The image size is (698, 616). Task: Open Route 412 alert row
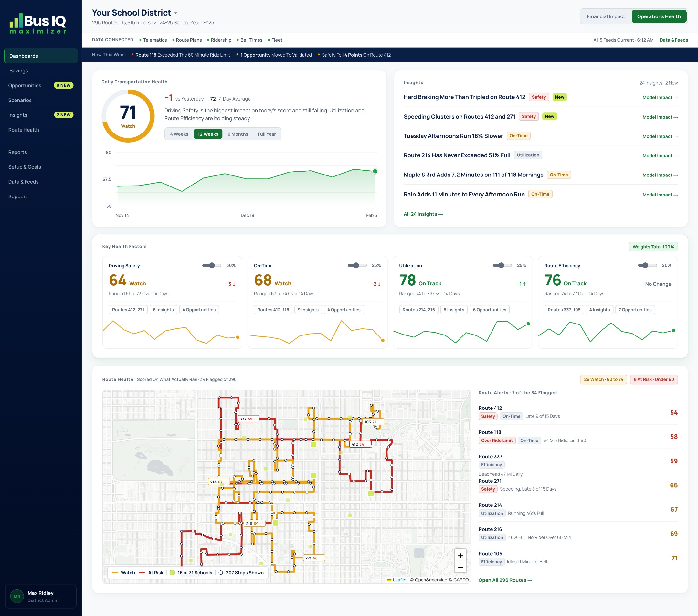578,412
